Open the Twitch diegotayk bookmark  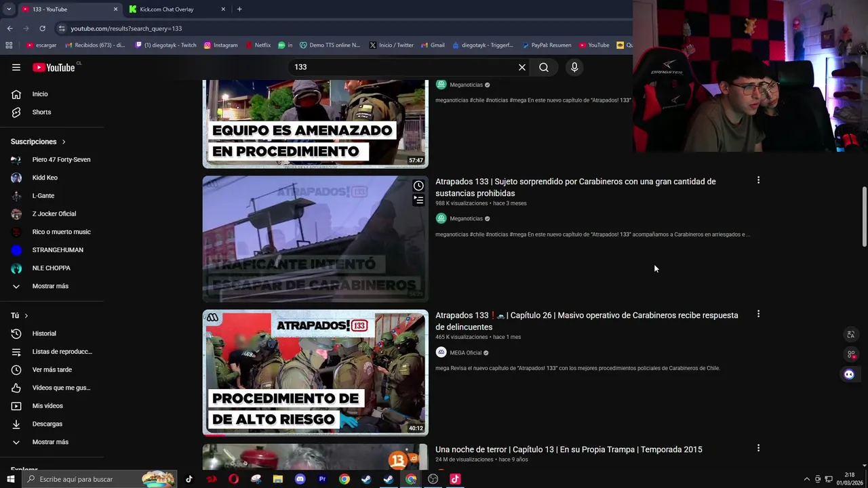tap(165, 45)
